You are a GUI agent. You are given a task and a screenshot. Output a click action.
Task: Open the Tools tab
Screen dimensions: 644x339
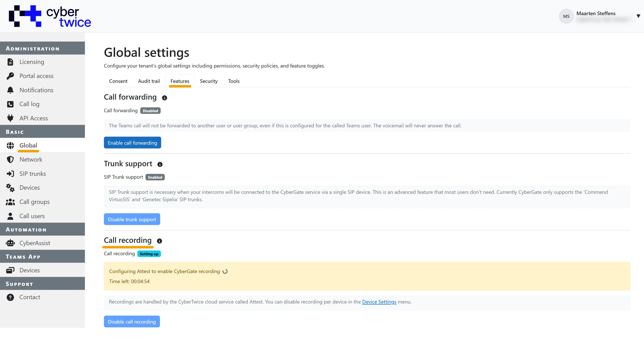coord(234,81)
